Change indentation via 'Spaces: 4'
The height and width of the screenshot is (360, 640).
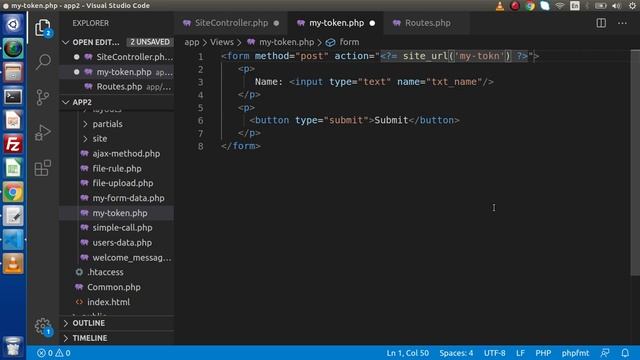coord(456,353)
